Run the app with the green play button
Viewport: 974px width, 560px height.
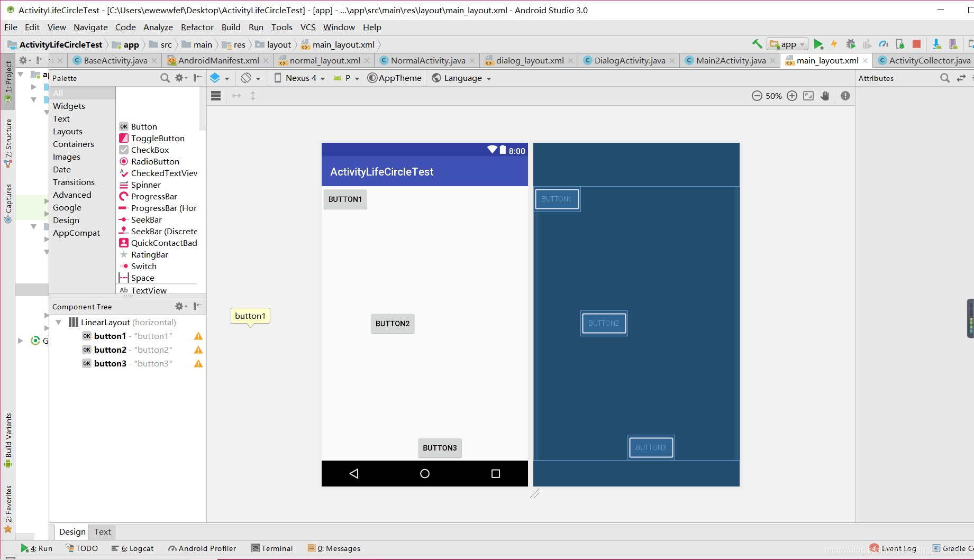(x=818, y=44)
